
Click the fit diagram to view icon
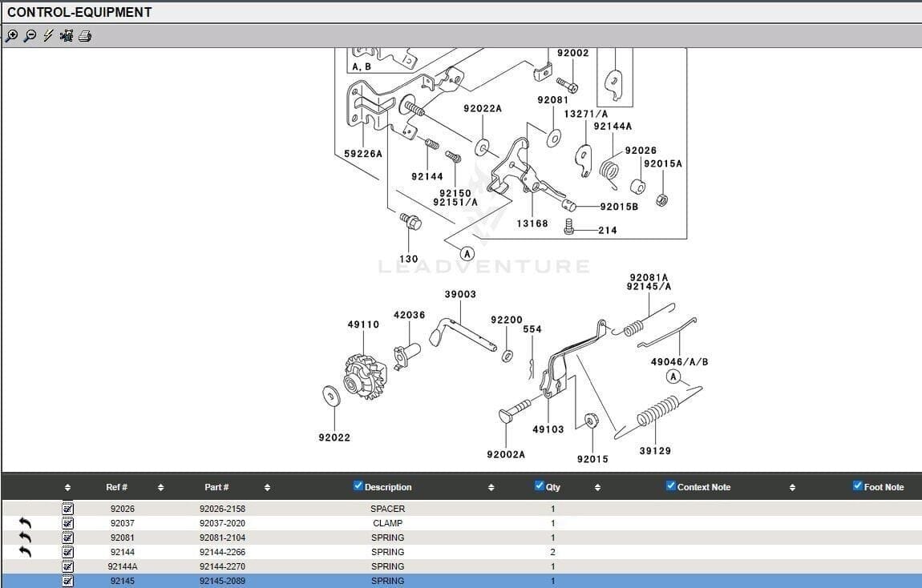[67, 36]
